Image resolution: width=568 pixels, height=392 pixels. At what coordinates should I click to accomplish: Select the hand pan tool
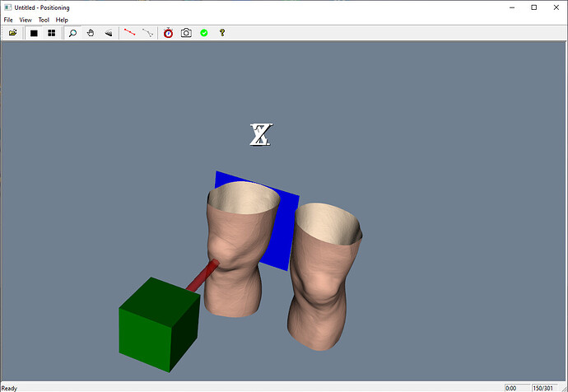[x=91, y=33]
